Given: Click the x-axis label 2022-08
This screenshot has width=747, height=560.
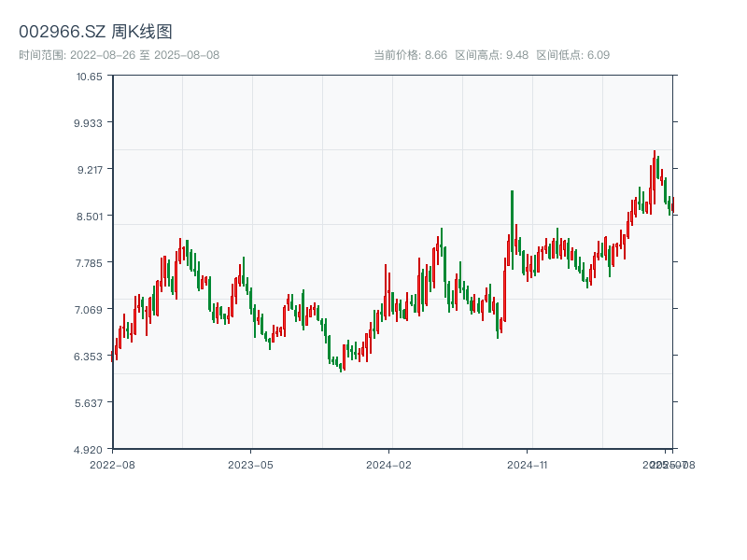Looking at the screenshot, I should click(112, 465).
